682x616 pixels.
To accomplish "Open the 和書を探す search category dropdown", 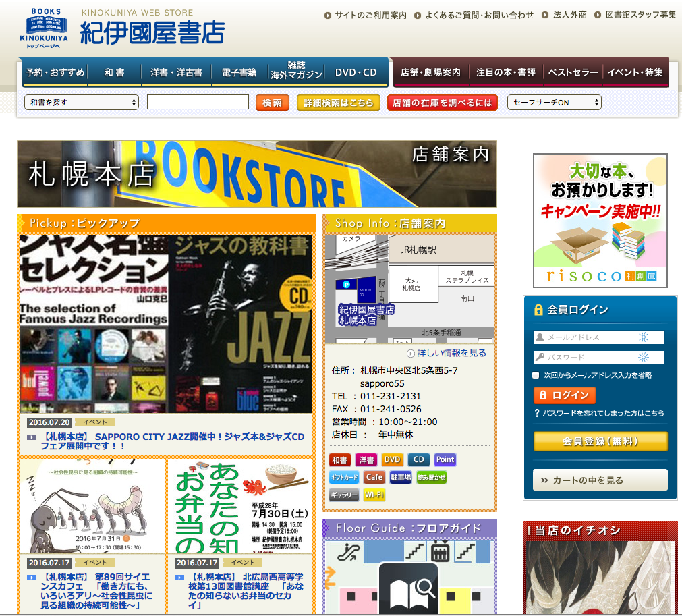I will pyautogui.click(x=82, y=103).
